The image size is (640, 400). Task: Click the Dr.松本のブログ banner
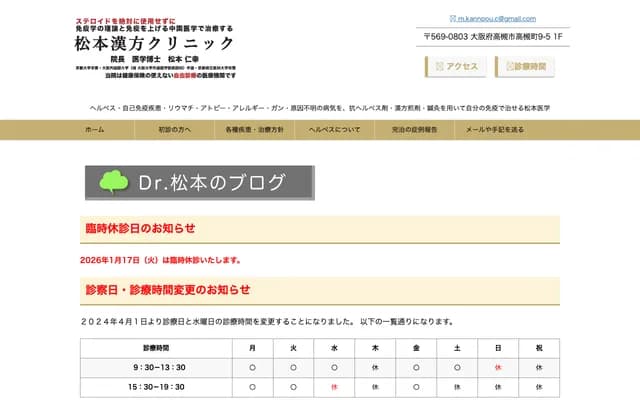click(200, 183)
